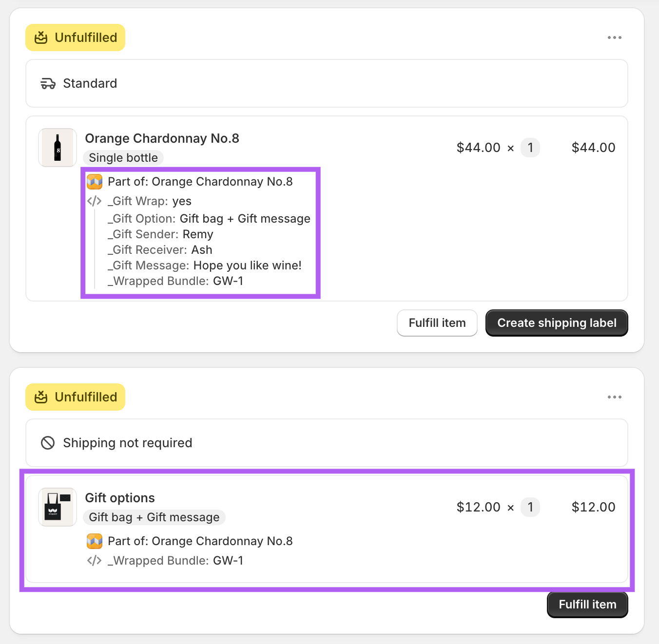This screenshot has width=659, height=644.
Task: Open the first order card's three-dot menu
Action: coord(614,38)
